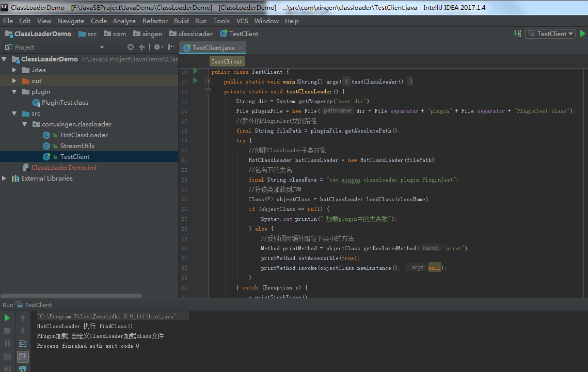Expand External Libraries node

tap(4, 179)
